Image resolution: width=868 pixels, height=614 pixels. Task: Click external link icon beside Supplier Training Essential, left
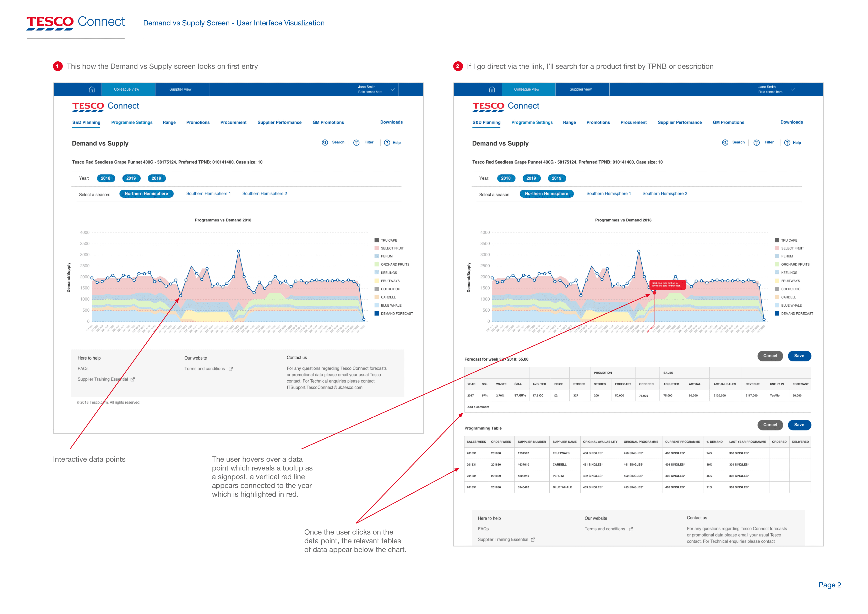[133, 379]
